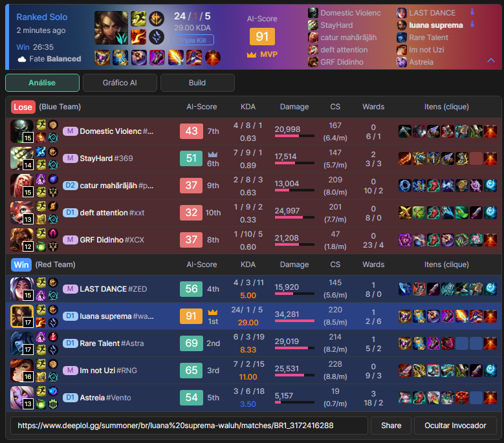Click the Itens (clique) header of Red Team
Image resolution: width=504 pixels, height=443 pixels.
(446, 265)
